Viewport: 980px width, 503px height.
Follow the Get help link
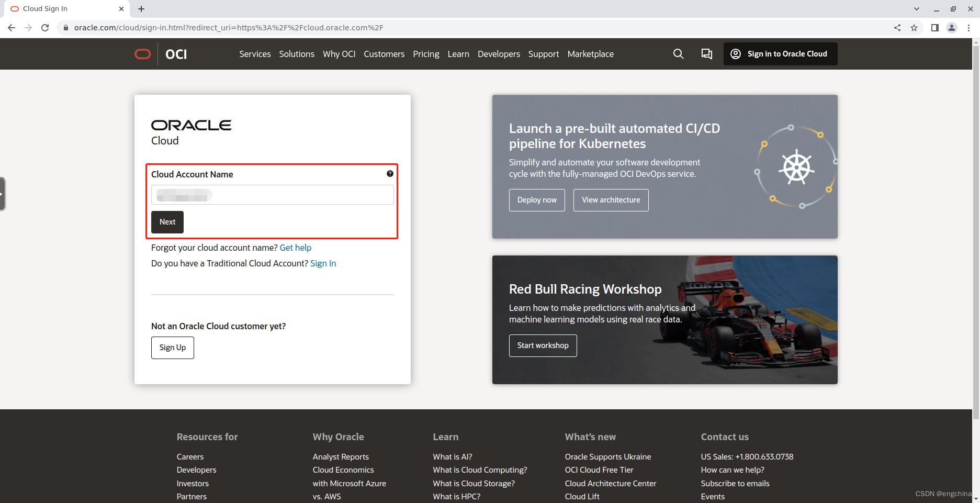pos(296,248)
